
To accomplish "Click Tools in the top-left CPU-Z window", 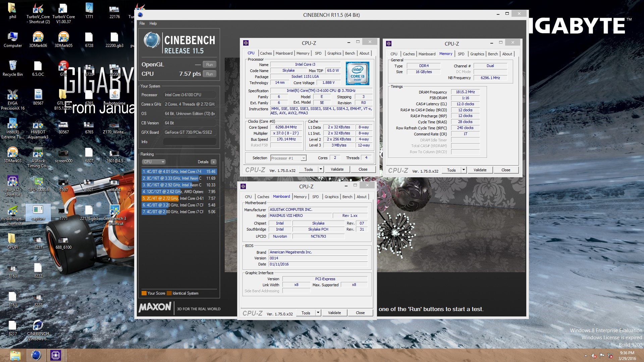I will tap(309, 169).
